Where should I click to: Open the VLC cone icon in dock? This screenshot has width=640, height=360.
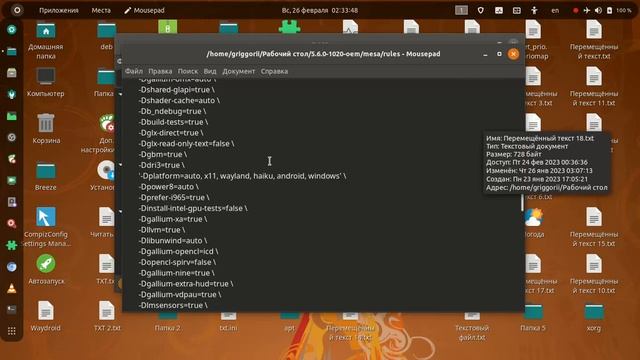pos(12,288)
